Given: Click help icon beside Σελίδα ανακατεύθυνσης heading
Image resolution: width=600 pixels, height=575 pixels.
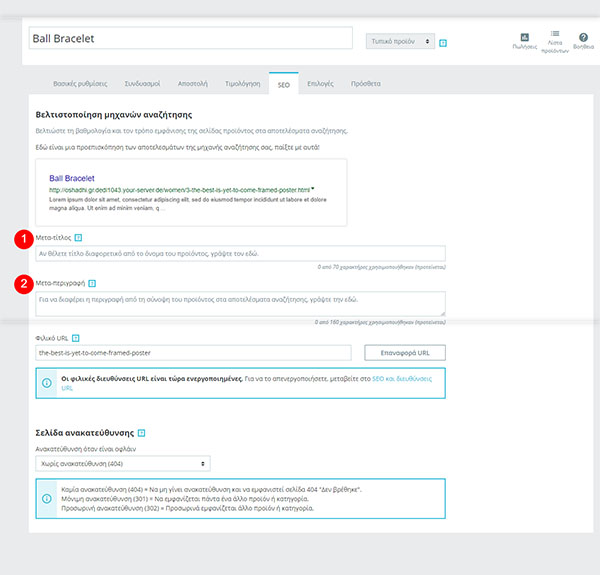Looking at the screenshot, I should [x=141, y=433].
